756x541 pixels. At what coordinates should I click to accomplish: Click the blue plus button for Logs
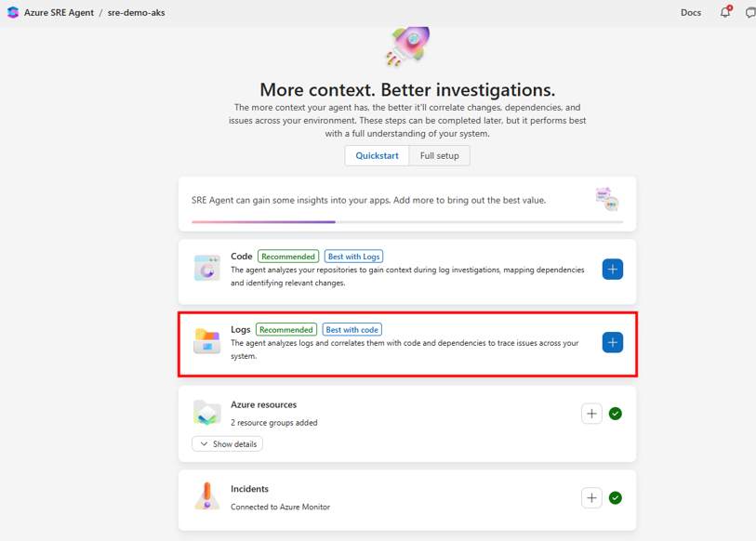(612, 342)
